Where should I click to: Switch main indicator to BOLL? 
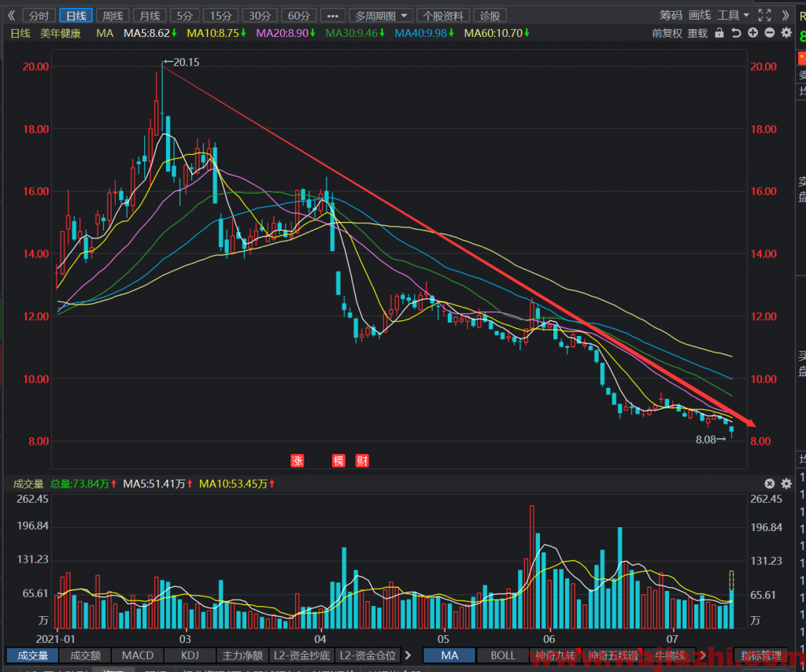pyautogui.click(x=503, y=655)
